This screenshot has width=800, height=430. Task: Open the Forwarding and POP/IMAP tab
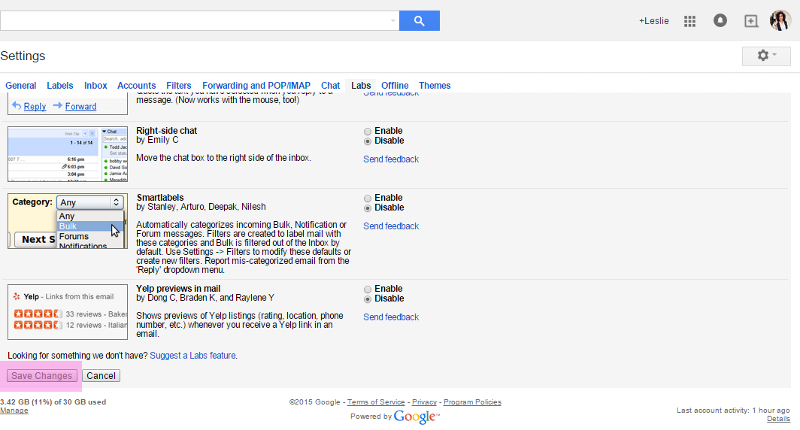256,86
